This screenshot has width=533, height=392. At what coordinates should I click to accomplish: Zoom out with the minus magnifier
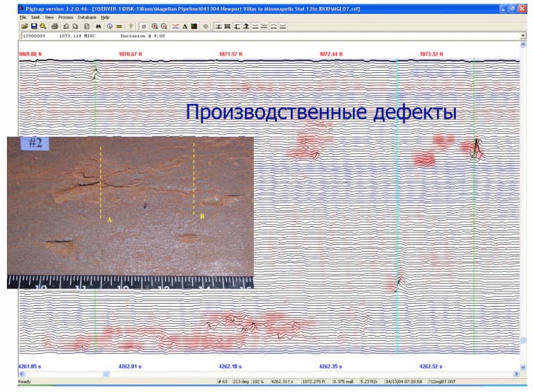point(164,26)
